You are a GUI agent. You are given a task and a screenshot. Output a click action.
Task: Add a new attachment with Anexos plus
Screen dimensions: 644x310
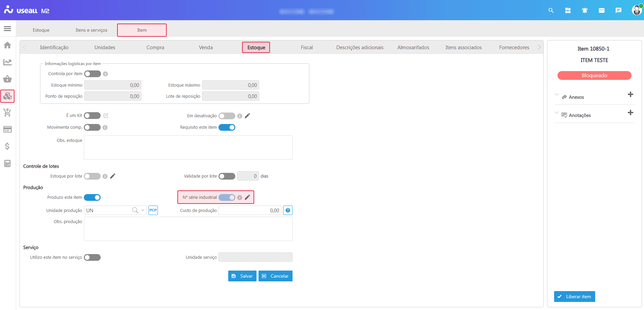tap(631, 95)
